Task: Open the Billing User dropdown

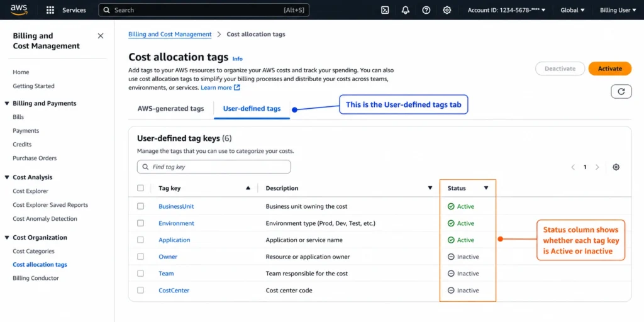Action: pos(618,10)
